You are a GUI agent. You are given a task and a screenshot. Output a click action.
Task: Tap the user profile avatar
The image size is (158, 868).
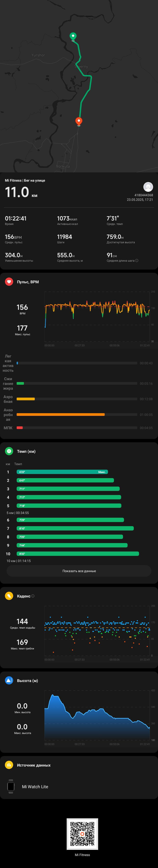148,186
